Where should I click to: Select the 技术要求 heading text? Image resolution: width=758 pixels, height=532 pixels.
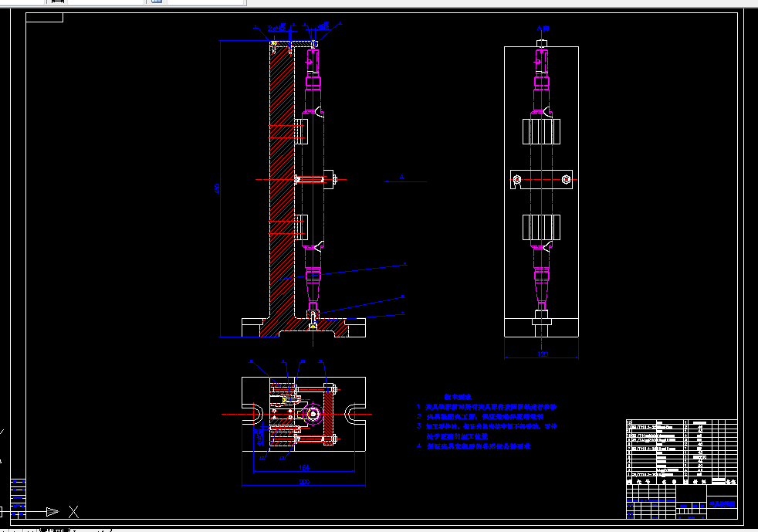click(x=458, y=397)
